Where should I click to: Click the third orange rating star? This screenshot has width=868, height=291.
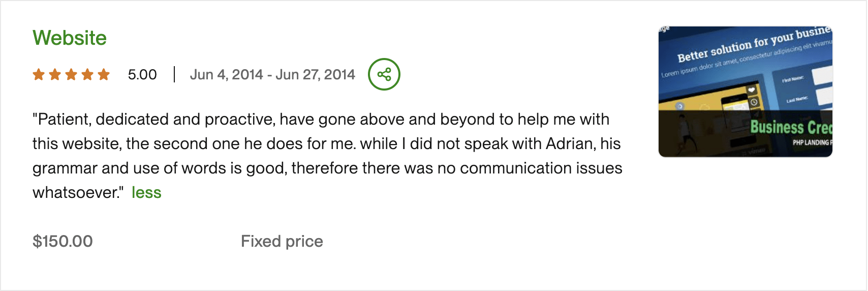[71, 75]
